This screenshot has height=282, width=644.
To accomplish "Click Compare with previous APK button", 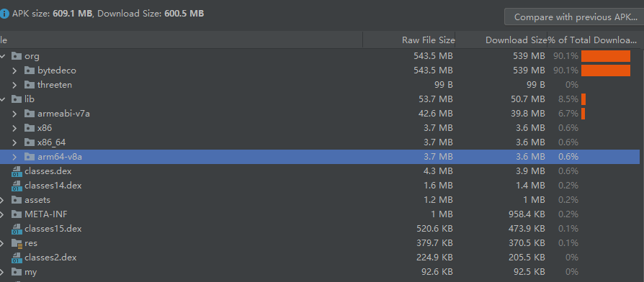I will [575, 17].
